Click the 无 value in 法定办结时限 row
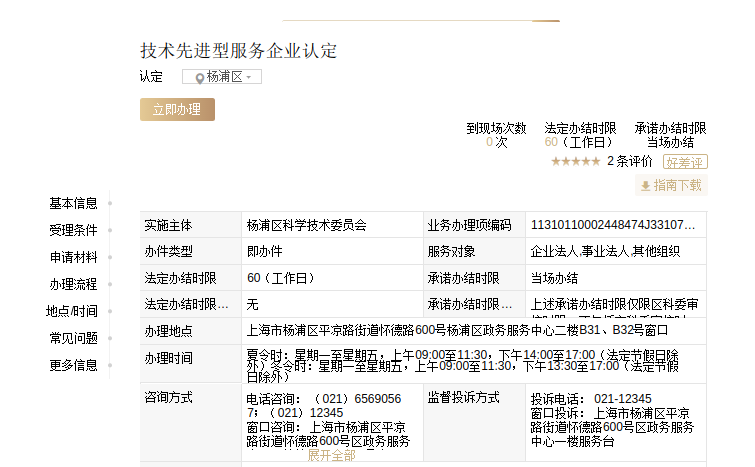755x467 pixels. click(x=332, y=304)
